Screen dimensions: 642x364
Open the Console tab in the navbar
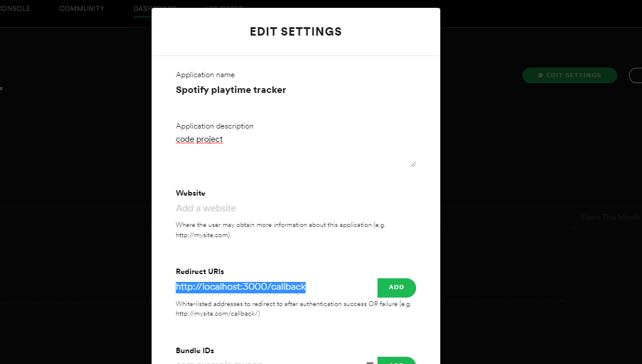[14, 9]
